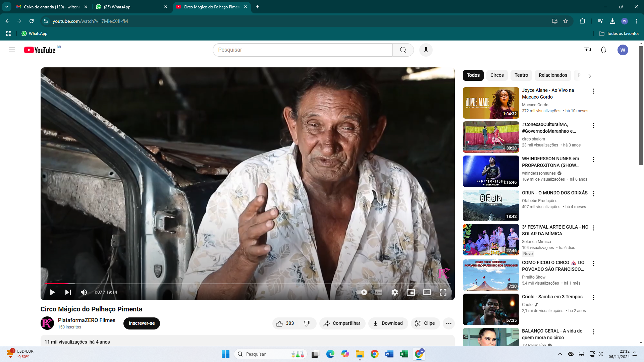
Task: Open video settings gear
Action: [x=395, y=292]
